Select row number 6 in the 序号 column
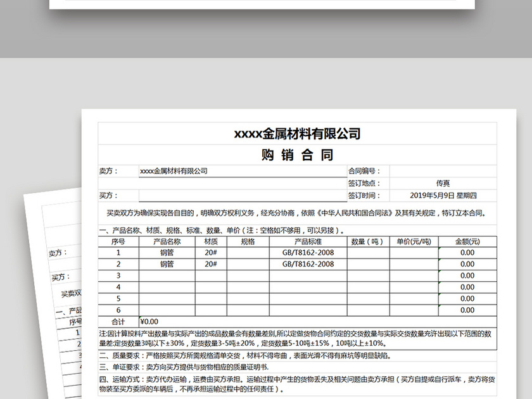 point(118,310)
